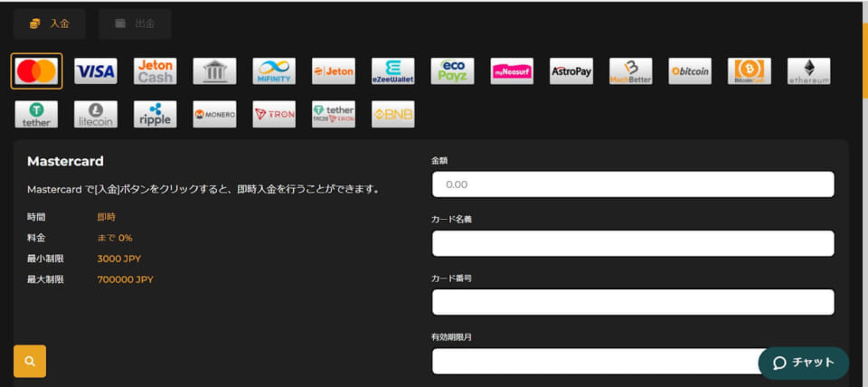
Task: Select the BNB payment method
Action: [393, 114]
